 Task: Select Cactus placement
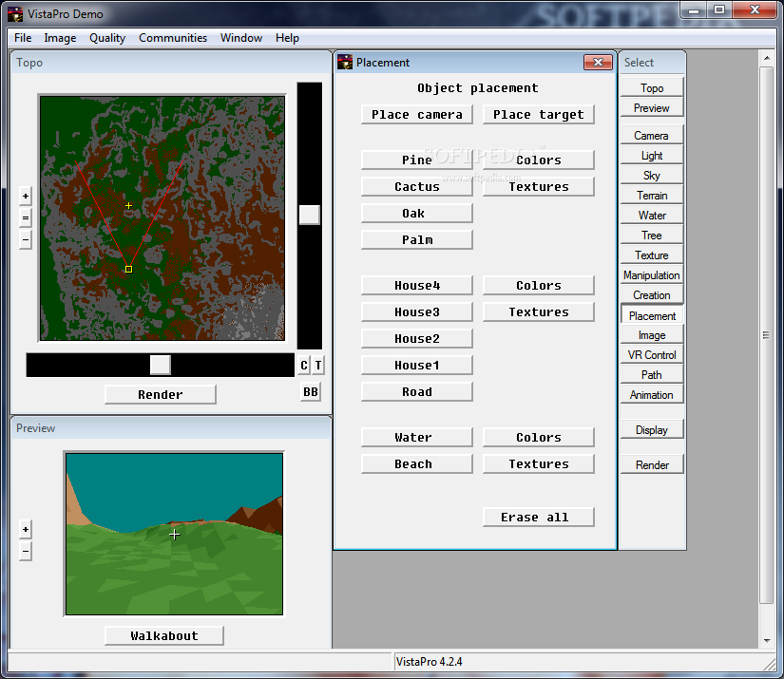[417, 186]
